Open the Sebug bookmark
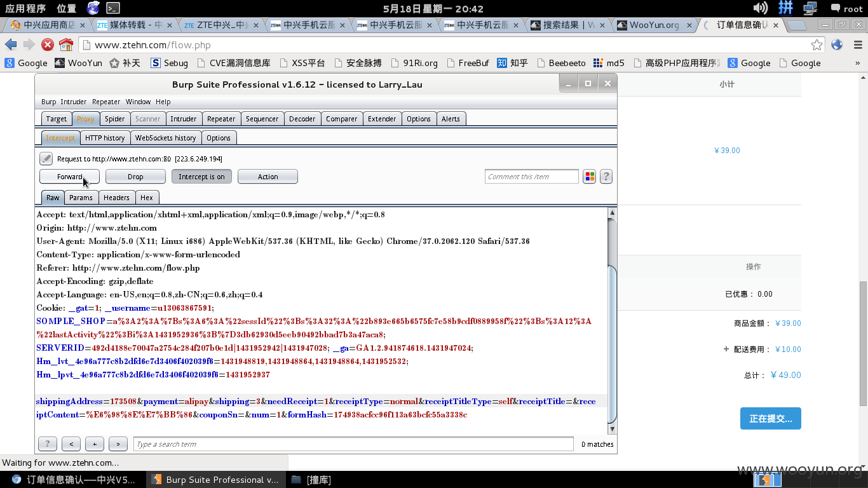This screenshot has width=868, height=488. (x=169, y=63)
